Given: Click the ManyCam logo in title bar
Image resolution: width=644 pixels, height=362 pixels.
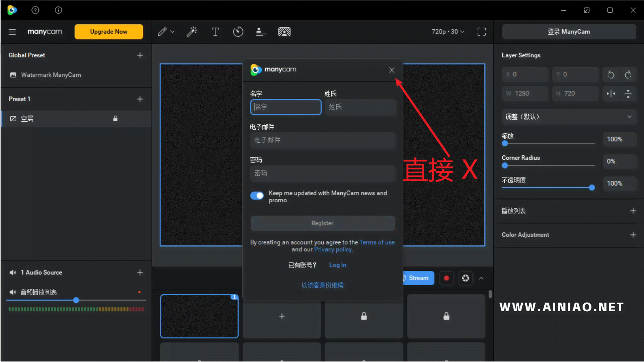Looking at the screenshot, I should [x=12, y=10].
